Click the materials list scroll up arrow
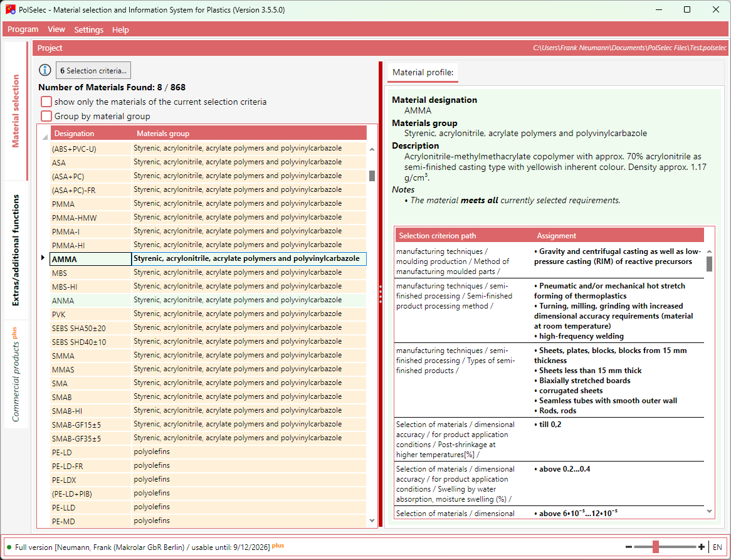The height and width of the screenshot is (560, 731). [372, 149]
